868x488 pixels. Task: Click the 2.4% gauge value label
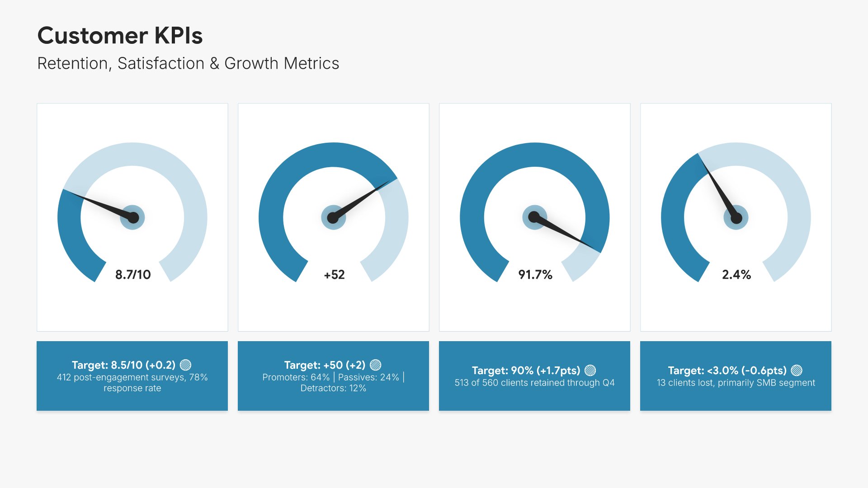[736, 274]
